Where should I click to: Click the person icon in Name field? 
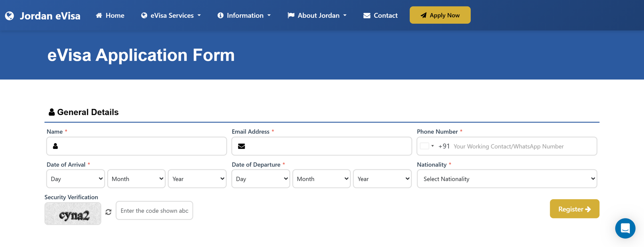56,146
